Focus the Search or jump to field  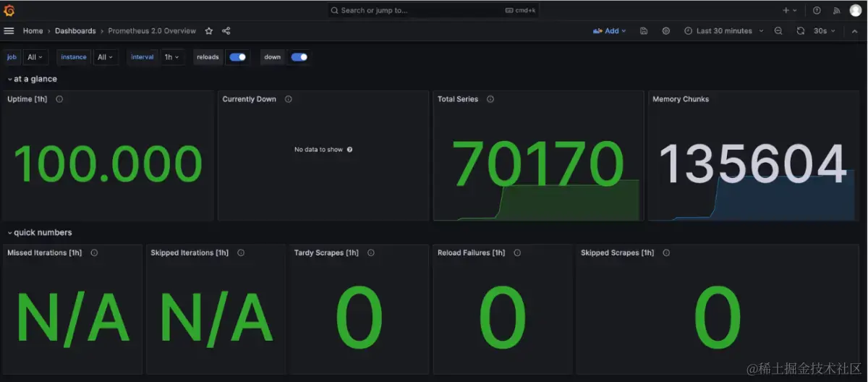click(433, 10)
